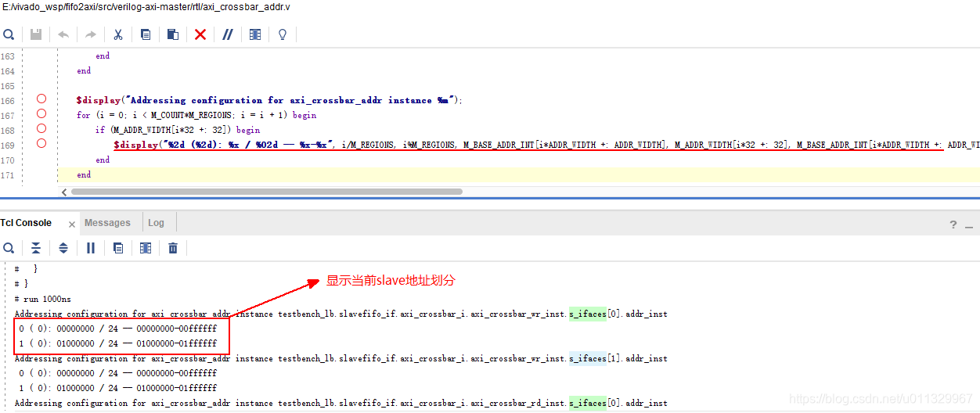Click the $display Addressing configuration code line
The width and height of the screenshot is (980, 413).
[269, 100]
